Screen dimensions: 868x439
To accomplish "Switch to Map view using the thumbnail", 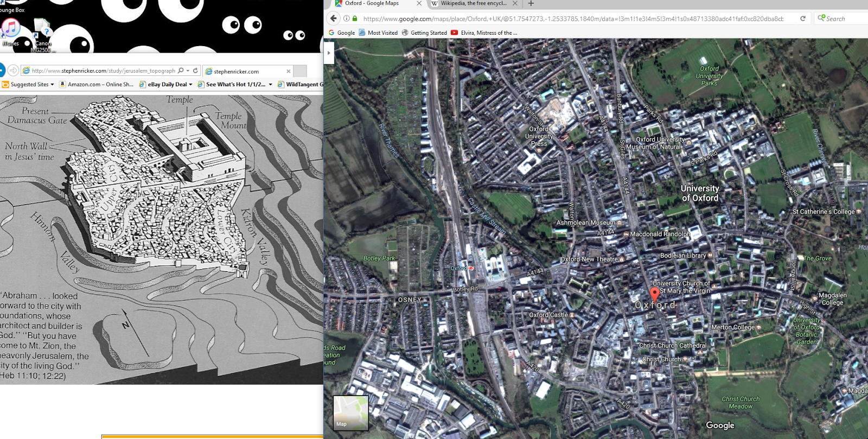I will pos(350,413).
